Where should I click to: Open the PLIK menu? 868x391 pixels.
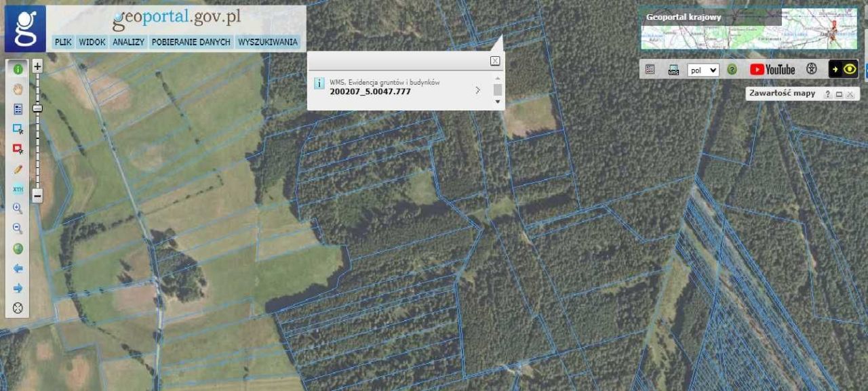(x=63, y=42)
